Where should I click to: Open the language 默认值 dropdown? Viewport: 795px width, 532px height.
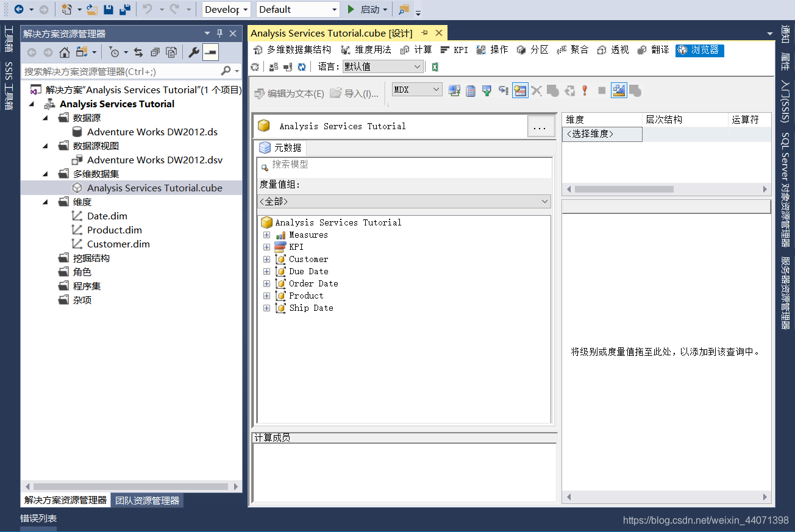tap(383, 66)
